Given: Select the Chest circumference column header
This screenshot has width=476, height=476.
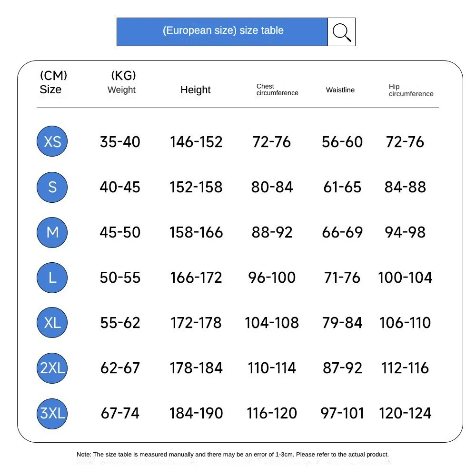Looking at the screenshot, I should pos(277,89).
